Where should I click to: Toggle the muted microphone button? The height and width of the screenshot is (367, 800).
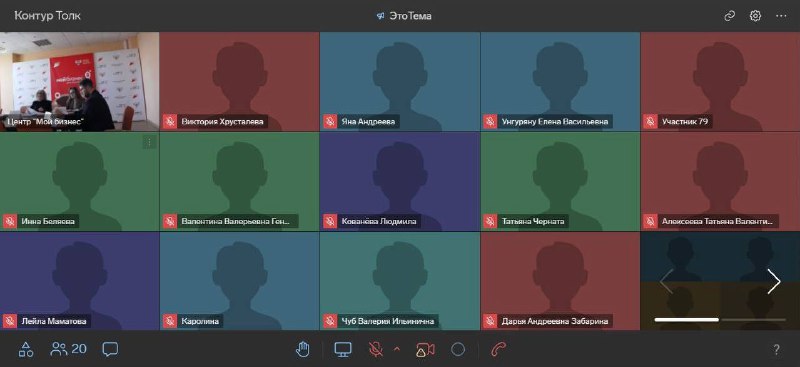pos(376,349)
